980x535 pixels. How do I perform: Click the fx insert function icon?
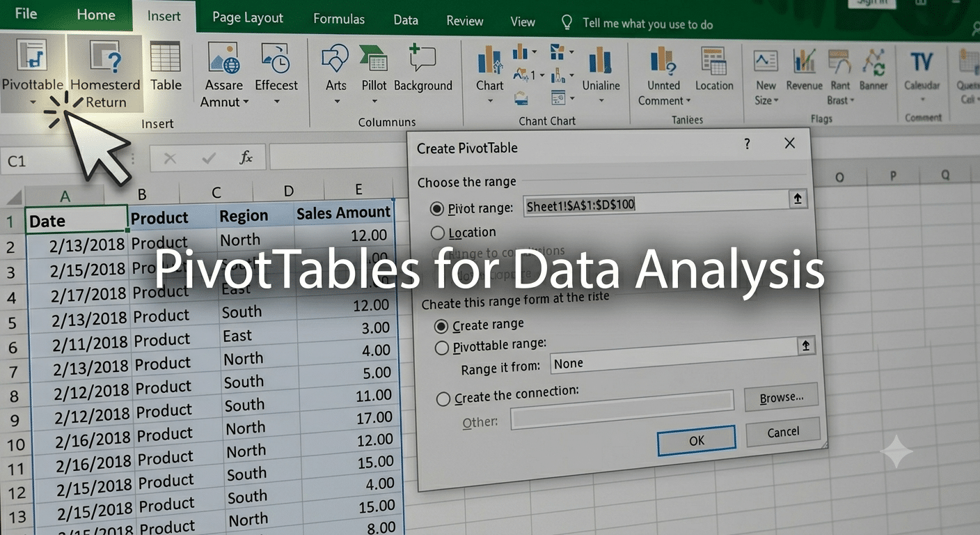pyautogui.click(x=246, y=158)
